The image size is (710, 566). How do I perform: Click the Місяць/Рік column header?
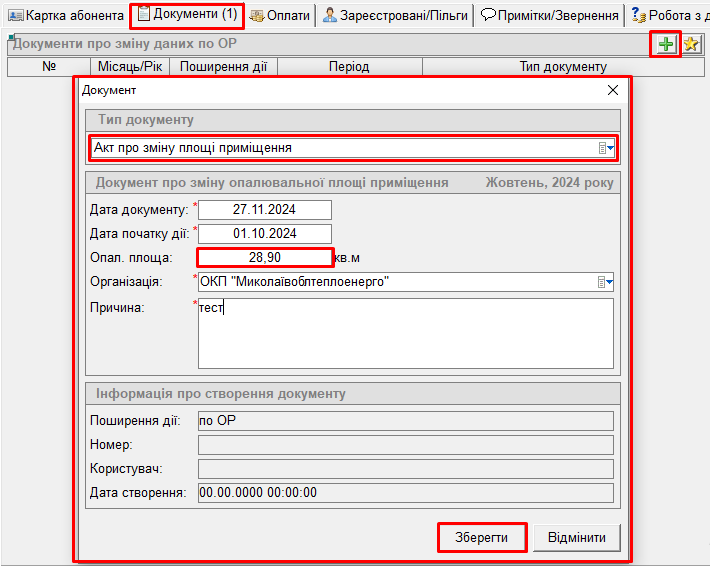coord(129,67)
